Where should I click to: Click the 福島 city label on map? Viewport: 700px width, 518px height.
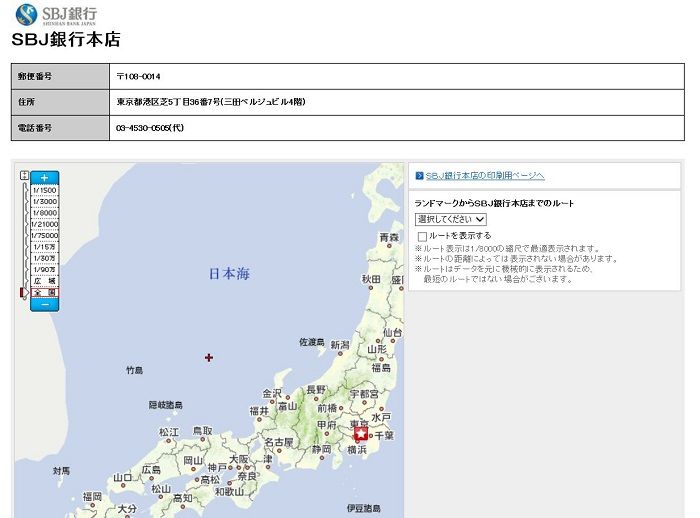[381, 368]
